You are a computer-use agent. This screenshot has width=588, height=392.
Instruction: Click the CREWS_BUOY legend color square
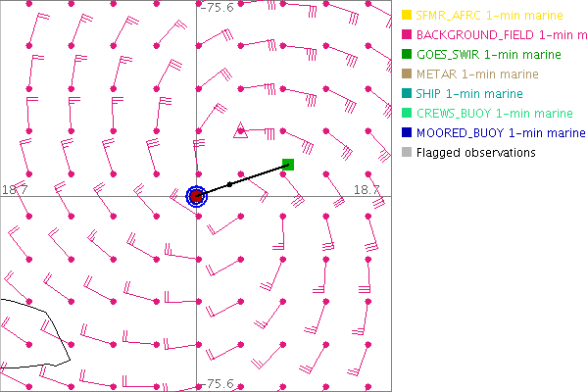pos(407,114)
